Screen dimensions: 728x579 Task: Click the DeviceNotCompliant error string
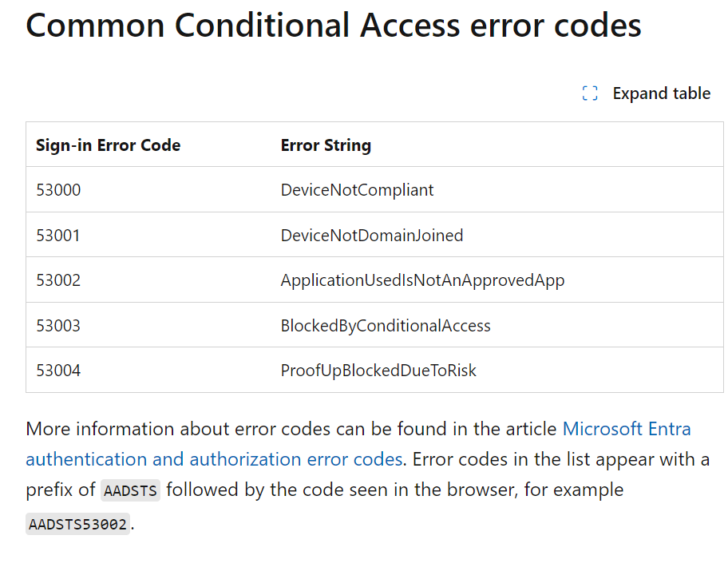(x=357, y=189)
